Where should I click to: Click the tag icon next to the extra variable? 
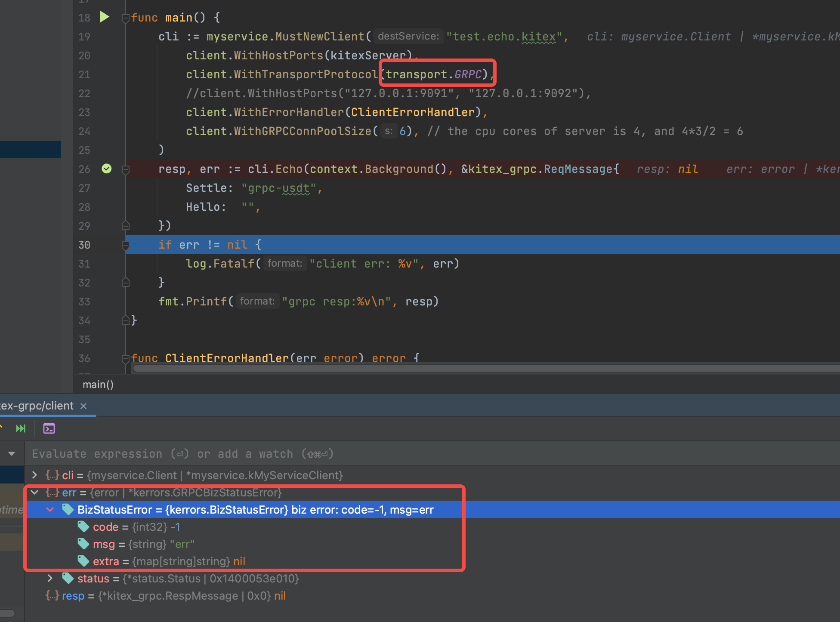(83, 561)
